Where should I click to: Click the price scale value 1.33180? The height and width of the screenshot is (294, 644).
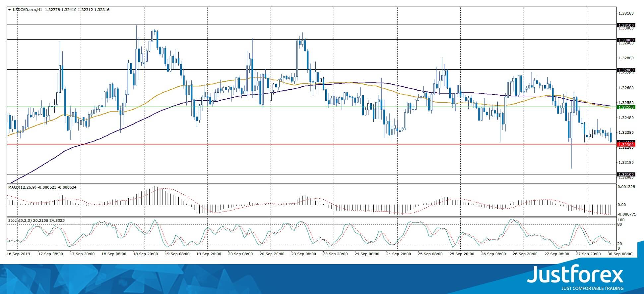pyautogui.click(x=626, y=13)
